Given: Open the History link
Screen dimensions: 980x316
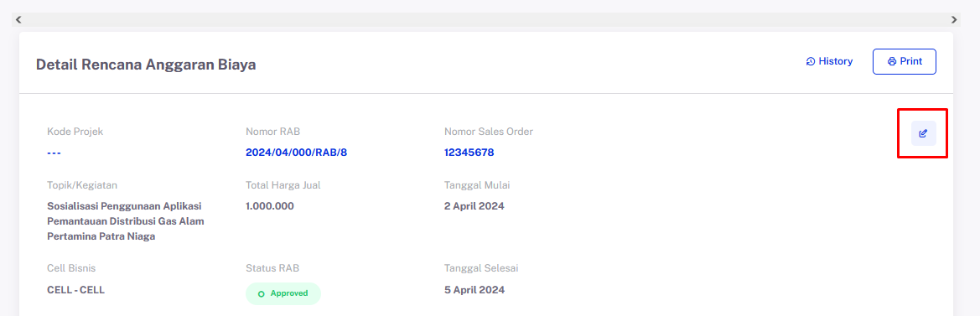Looking at the screenshot, I should coord(829,61).
